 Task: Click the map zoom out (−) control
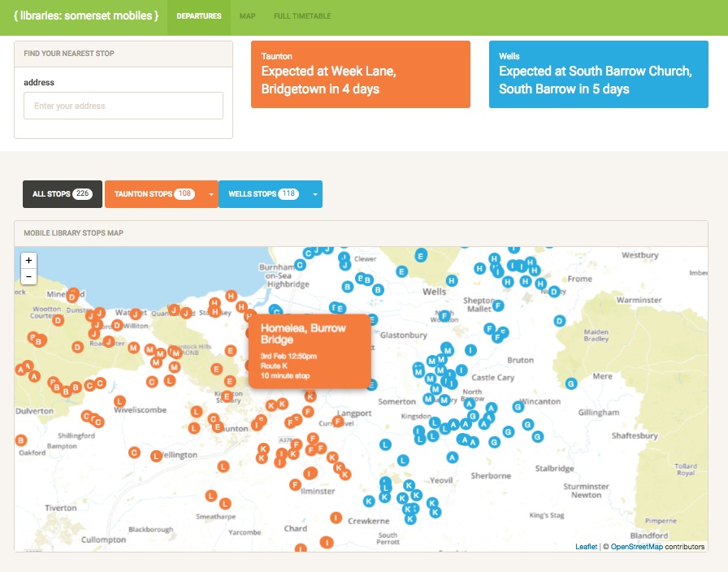click(28, 276)
